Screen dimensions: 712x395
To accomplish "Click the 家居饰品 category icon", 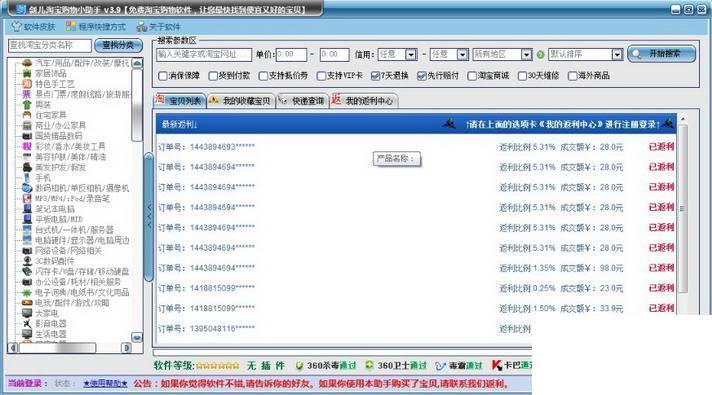I will [27, 73].
